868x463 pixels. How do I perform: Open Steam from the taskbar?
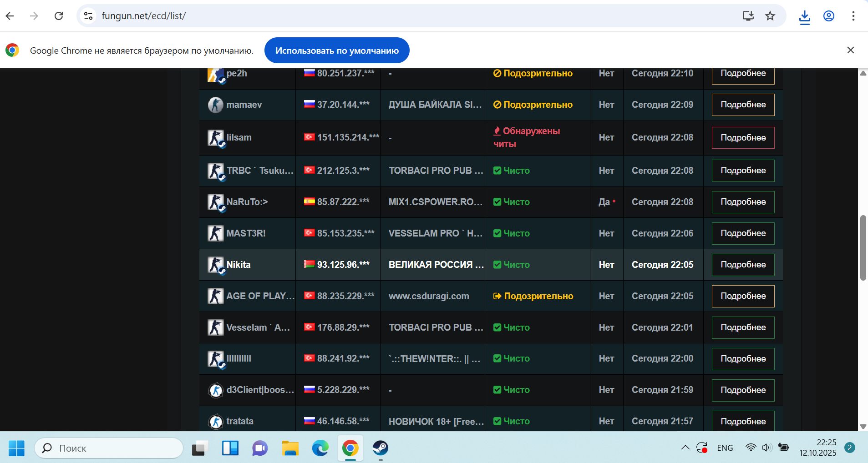pyautogui.click(x=380, y=448)
